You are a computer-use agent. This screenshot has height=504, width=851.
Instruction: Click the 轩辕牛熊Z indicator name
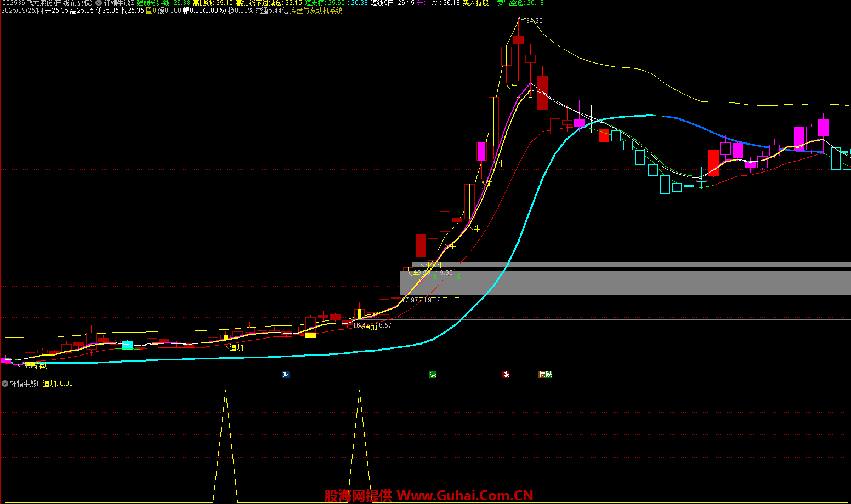[119, 3]
